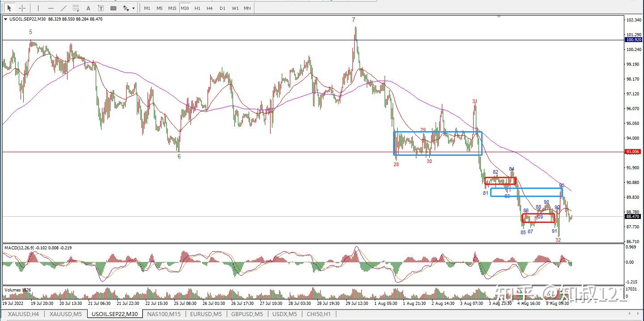Switch to the NAS100,M15 tab
The width and height of the screenshot is (644, 321).
tap(164, 314)
